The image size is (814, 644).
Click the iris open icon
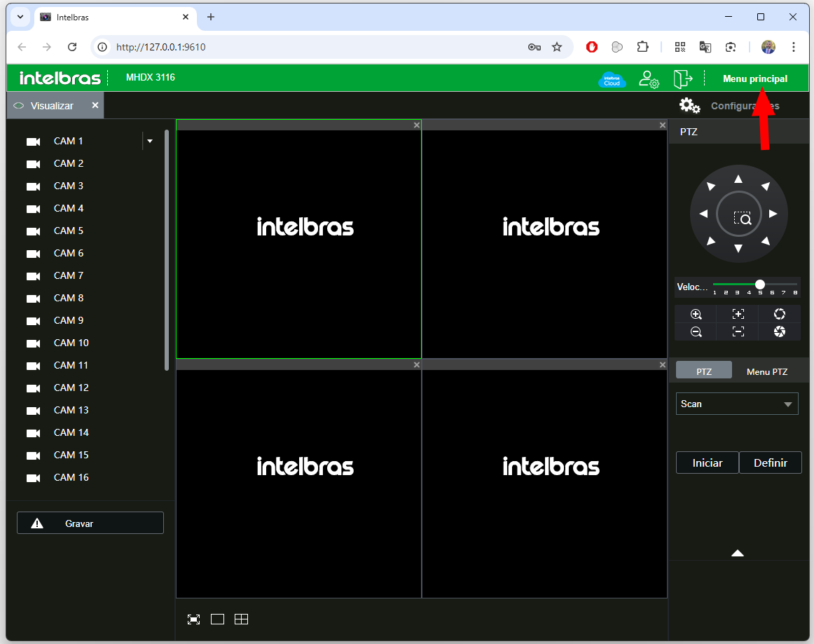click(x=779, y=314)
